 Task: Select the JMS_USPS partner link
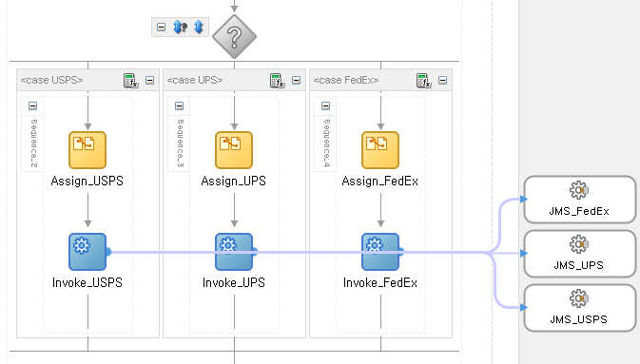[579, 308]
